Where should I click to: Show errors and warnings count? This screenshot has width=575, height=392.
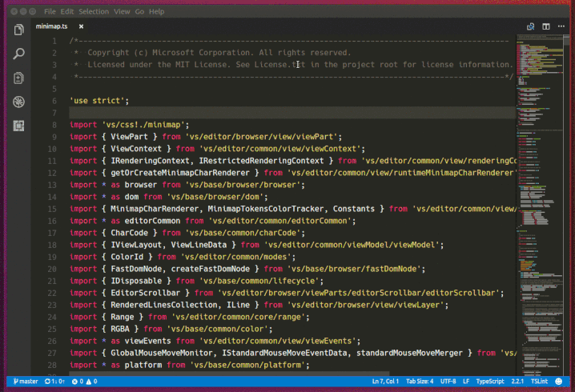[84, 382]
